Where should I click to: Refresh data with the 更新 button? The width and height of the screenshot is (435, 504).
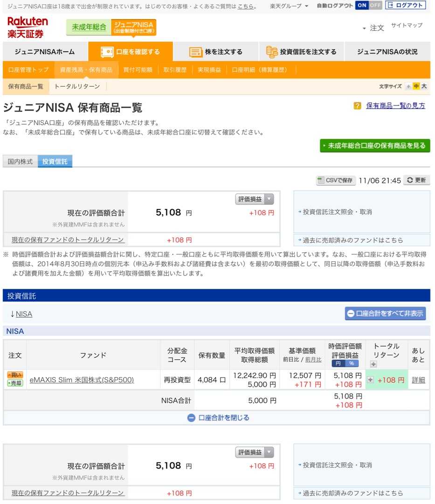(416, 180)
